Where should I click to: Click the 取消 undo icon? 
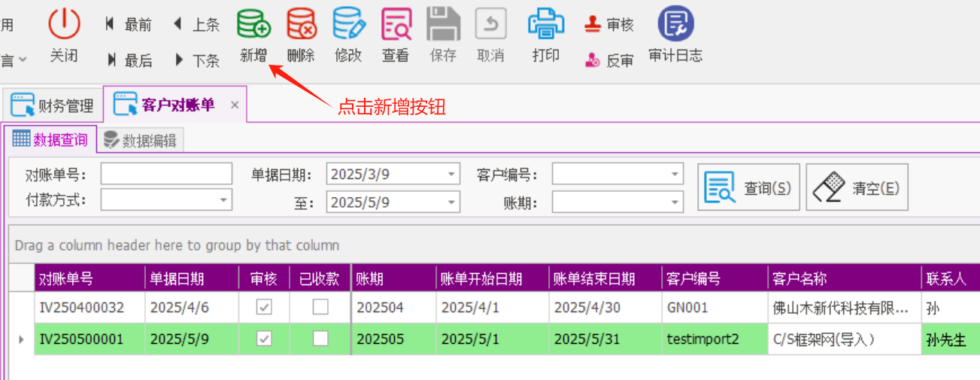point(490,23)
